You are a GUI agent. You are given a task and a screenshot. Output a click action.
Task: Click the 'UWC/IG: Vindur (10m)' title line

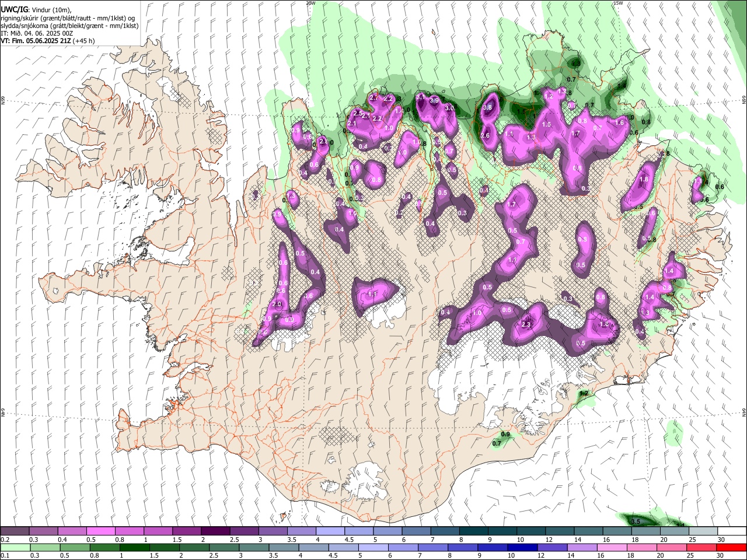(x=37, y=10)
